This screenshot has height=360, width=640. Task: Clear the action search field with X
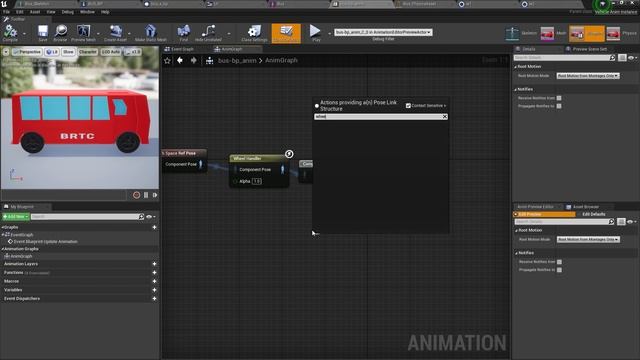point(445,117)
